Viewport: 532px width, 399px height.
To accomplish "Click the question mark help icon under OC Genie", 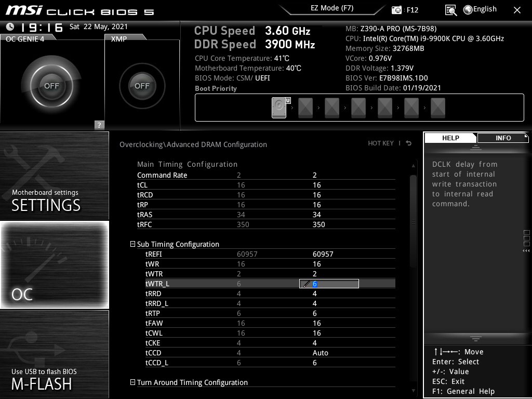I will tap(99, 125).
